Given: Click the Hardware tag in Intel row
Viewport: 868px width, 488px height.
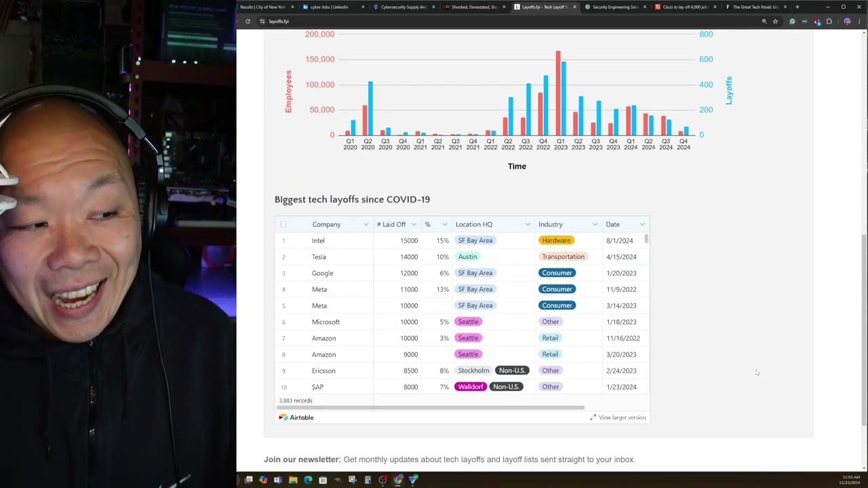Looking at the screenshot, I should 556,241.
